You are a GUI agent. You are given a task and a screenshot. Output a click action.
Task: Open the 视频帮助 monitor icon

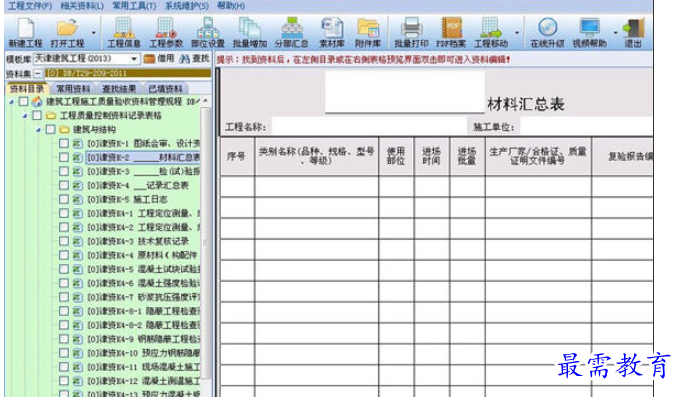589,33
